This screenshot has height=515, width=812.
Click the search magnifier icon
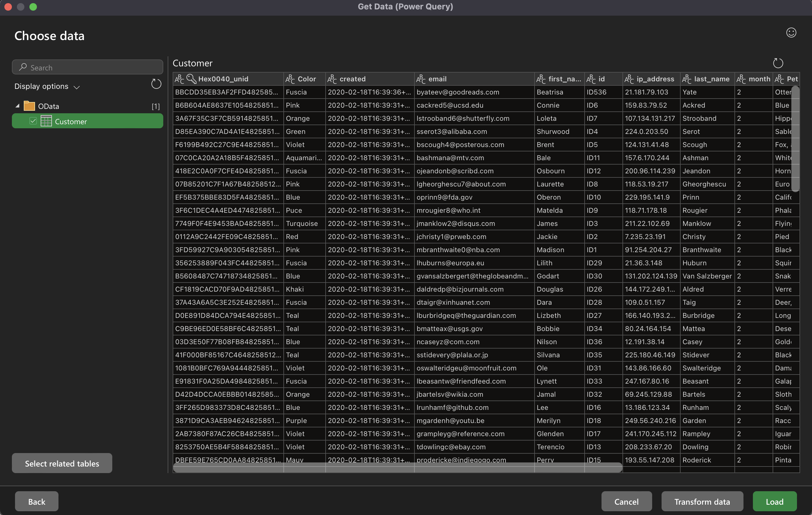pos(23,67)
